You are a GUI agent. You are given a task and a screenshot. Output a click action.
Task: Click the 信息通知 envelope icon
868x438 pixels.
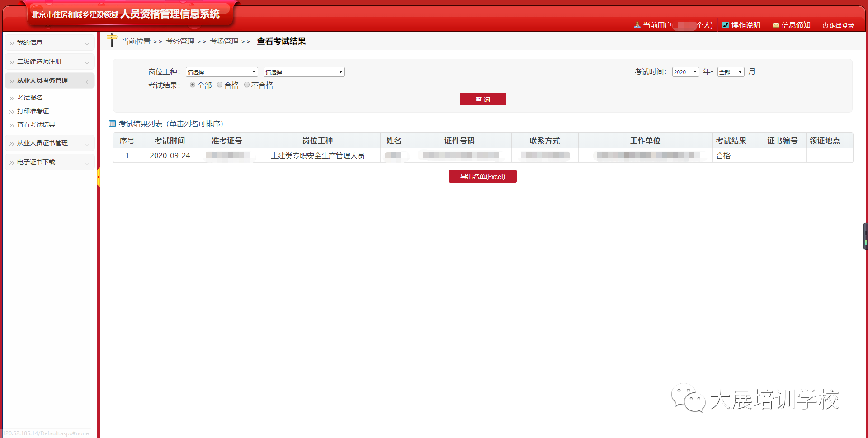[x=776, y=25]
